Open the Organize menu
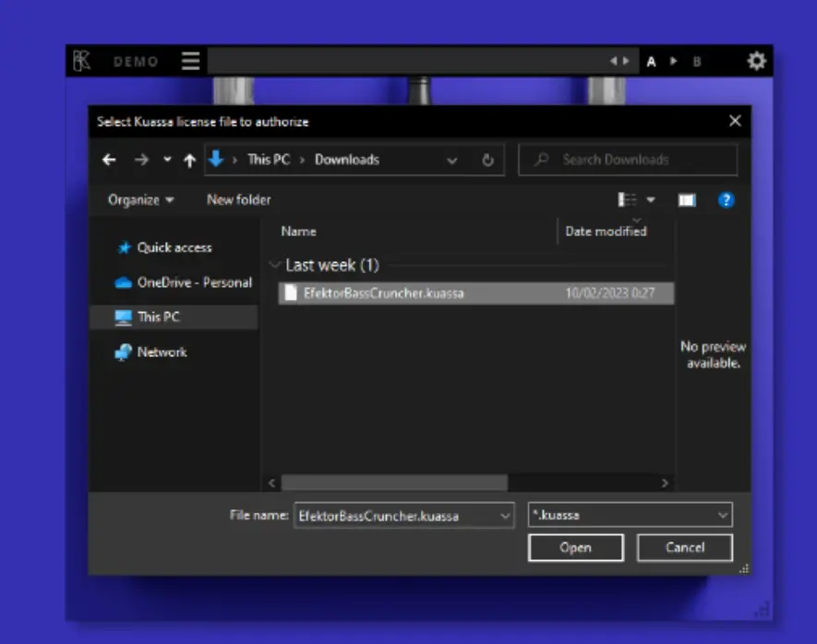Image resolution: width=817 pixels, height=644 pixels. 140,200
